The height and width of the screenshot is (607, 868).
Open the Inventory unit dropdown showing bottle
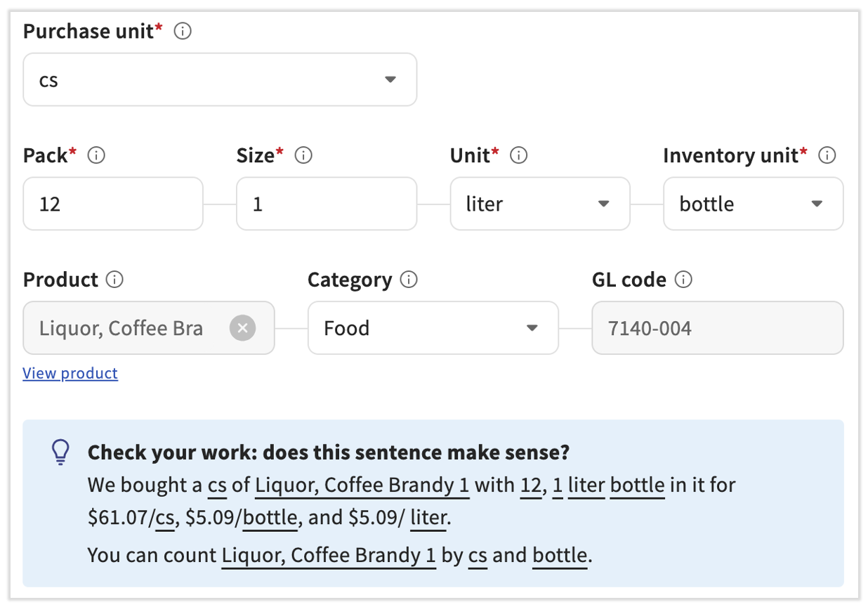(753, 204)
